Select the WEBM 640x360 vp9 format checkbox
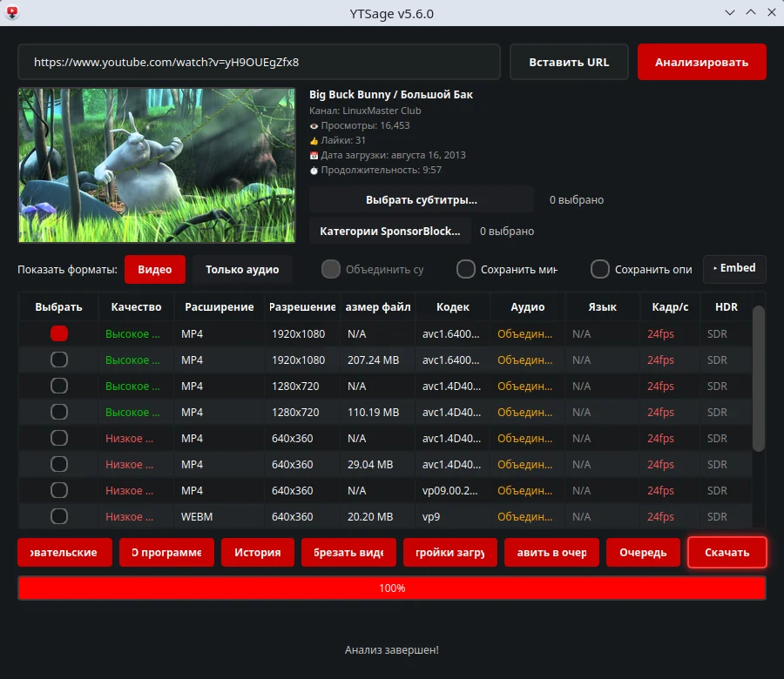784x679 pixels. (x=59, y=516)
